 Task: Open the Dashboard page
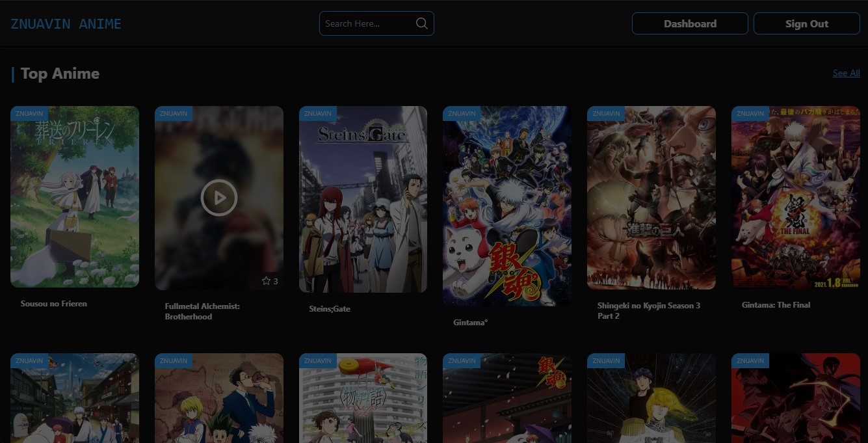click(690, 23)
